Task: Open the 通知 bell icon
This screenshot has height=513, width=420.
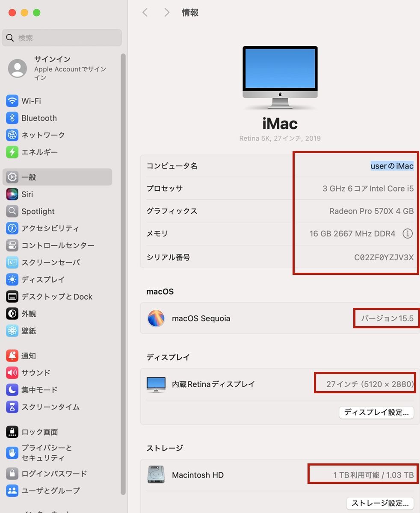Action: [12, 356]
